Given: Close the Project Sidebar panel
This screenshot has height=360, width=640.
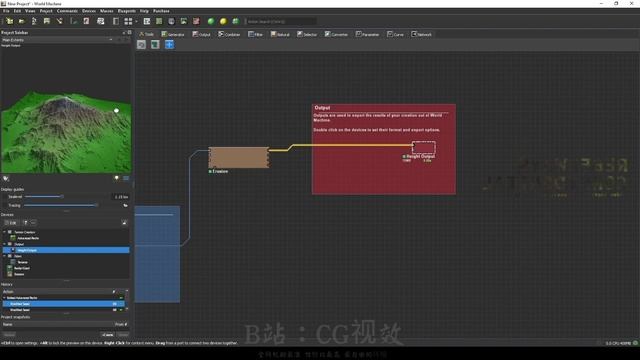Looking at the screenshot, I should pyautogui.click(x=129, y=32).
